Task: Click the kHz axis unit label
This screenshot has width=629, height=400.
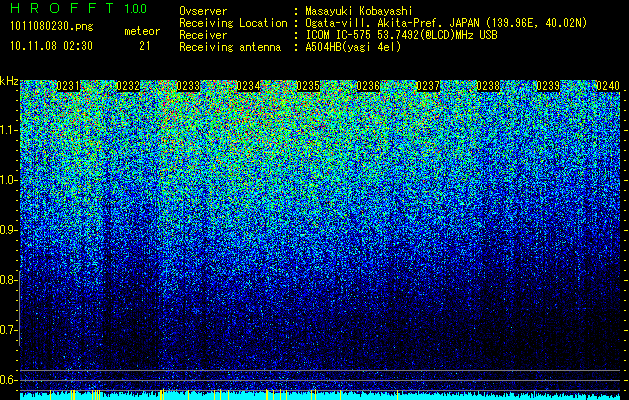Action: point(9,81)
